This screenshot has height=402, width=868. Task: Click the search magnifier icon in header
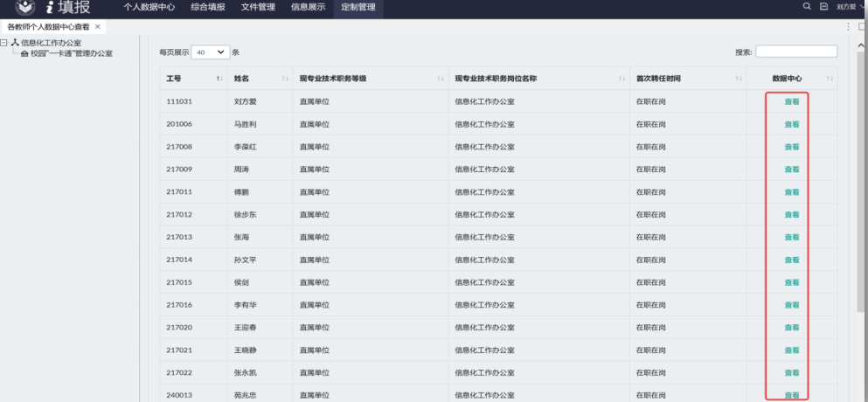(807, 6)
